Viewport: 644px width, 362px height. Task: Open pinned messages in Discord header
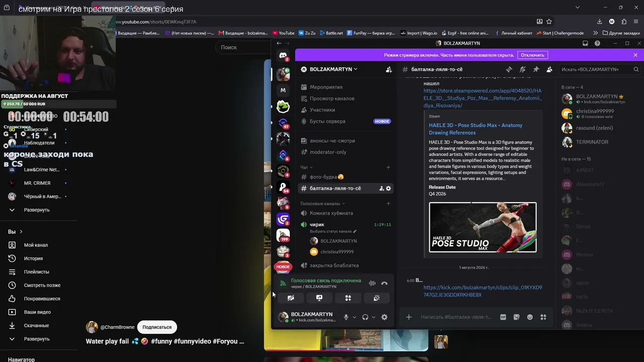[x=536, y=69]
